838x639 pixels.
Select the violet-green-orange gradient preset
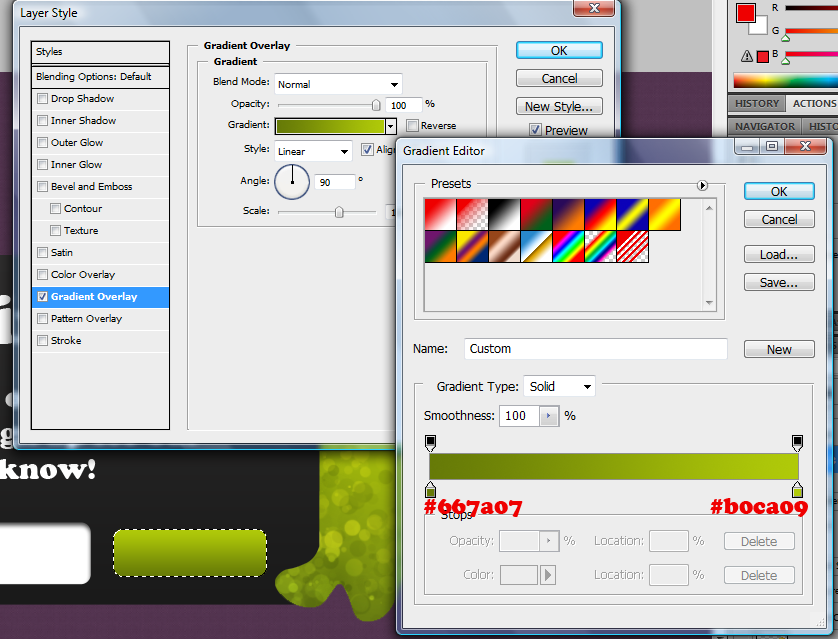pos(440,247)
